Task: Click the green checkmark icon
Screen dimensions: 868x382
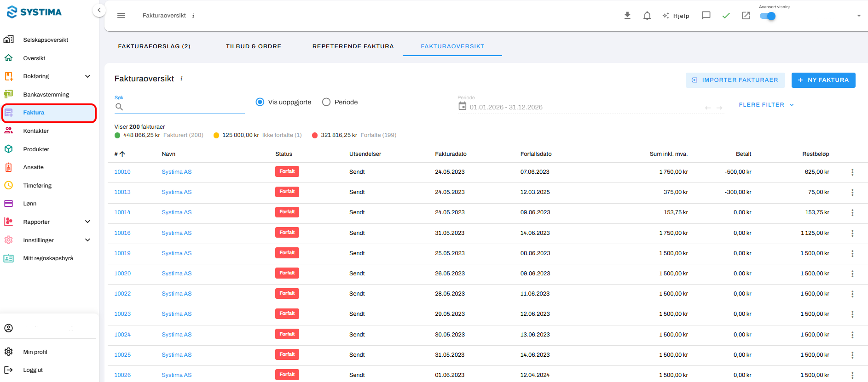Action: (726, 16)
